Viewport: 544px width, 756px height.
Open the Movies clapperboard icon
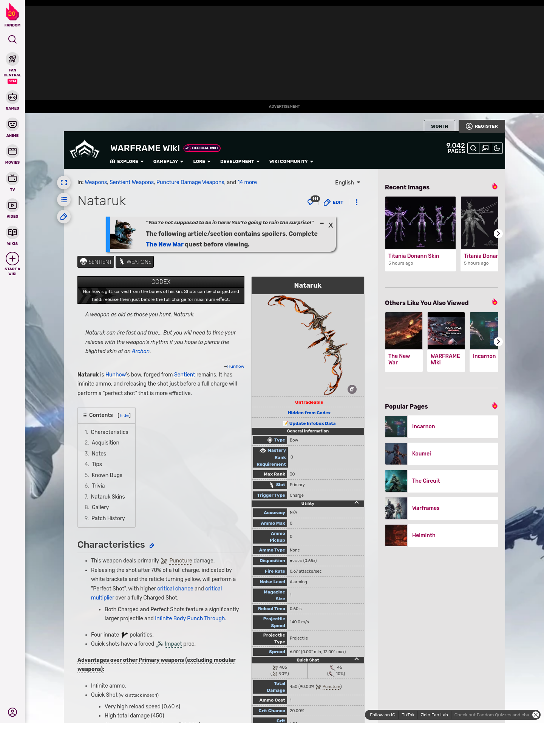12,151
